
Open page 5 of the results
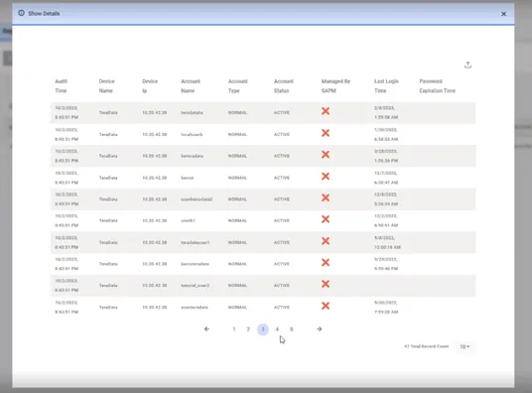pyautogui.click(x=292, y=329)
